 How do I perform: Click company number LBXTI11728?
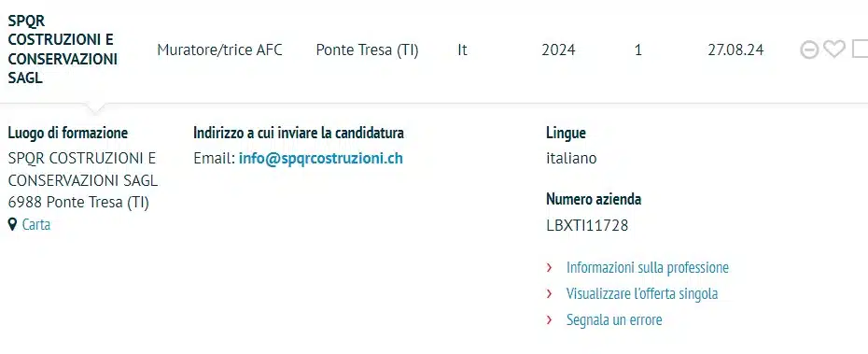click(587, 225)
